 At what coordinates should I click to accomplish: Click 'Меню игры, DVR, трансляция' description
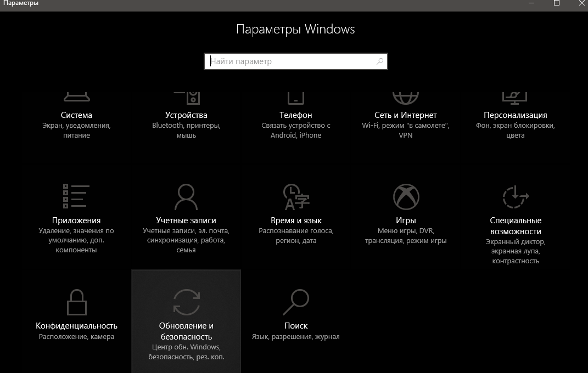[x=406, y=235]
